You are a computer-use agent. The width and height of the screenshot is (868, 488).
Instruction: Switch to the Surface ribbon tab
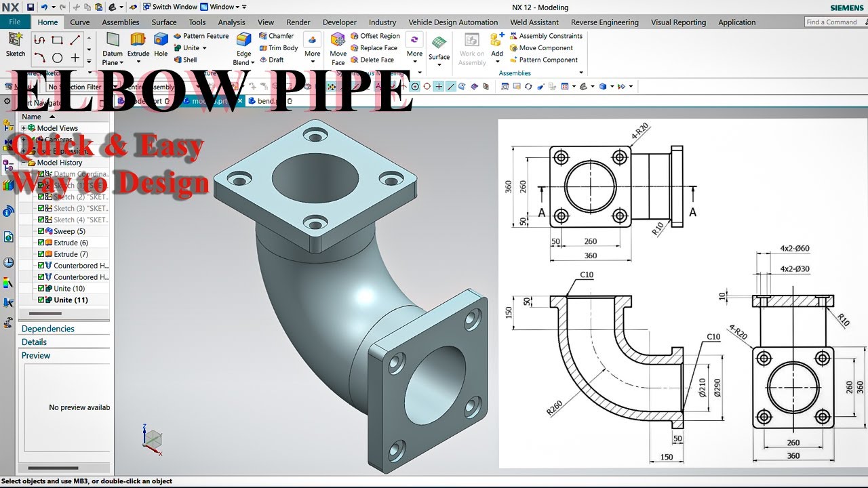(164, 22)
